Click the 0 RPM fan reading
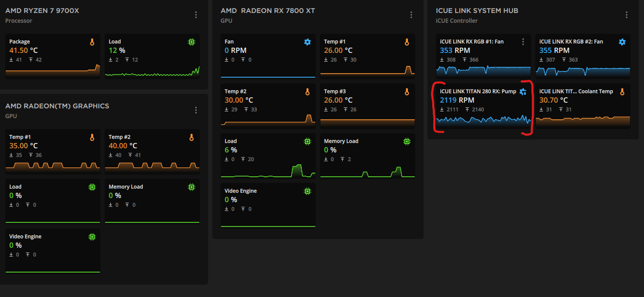This screenshot has height=297, width=644. pyautogui.click(x=236, y=50)
